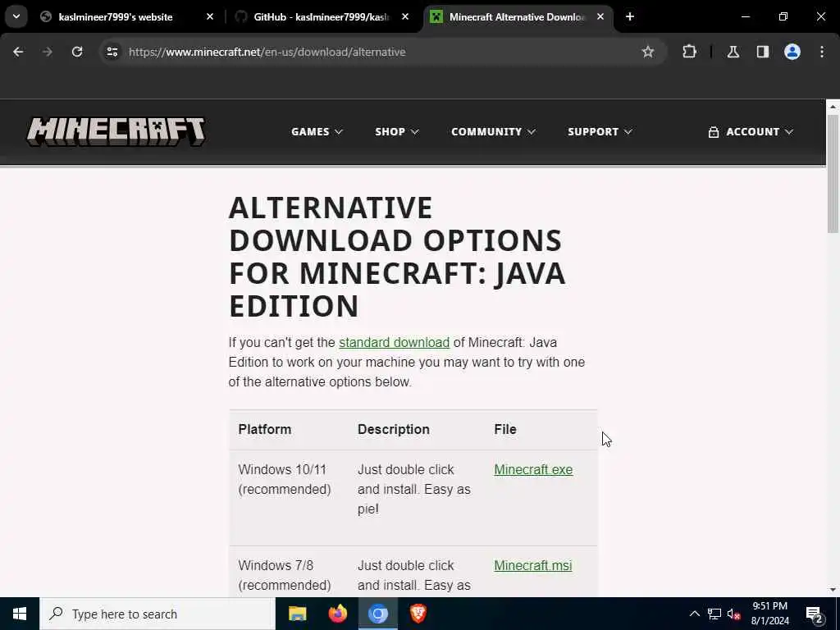
Task: Click the Description column header
Action: [393, 429]
